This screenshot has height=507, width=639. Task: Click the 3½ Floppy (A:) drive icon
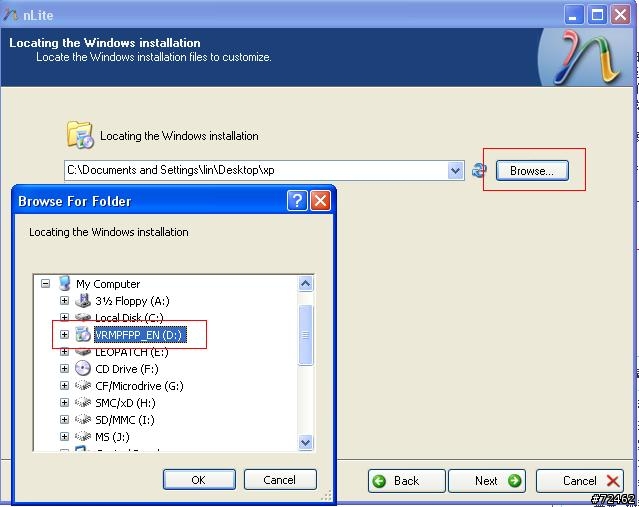pos(83,301)
